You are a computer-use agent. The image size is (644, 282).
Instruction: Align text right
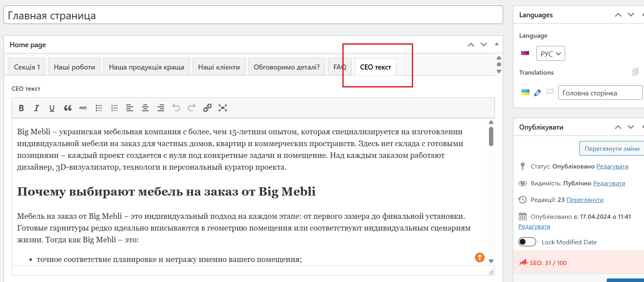click(x=161, y=108)
